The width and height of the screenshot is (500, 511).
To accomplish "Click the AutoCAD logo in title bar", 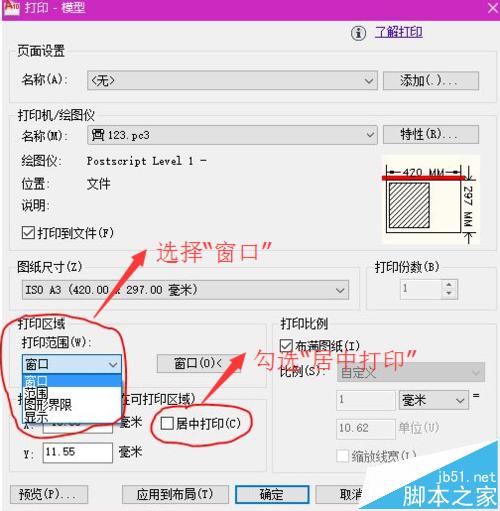I will pyautogui.click(x=13, y=7).
